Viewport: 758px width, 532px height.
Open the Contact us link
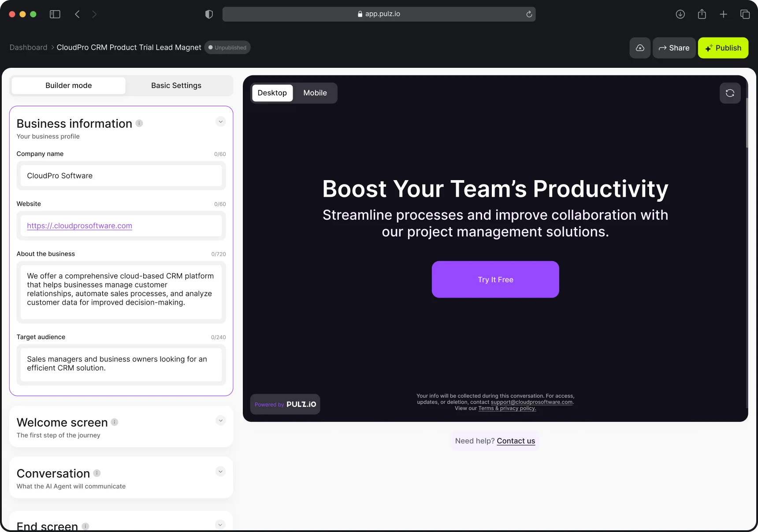tap(516, 440)
